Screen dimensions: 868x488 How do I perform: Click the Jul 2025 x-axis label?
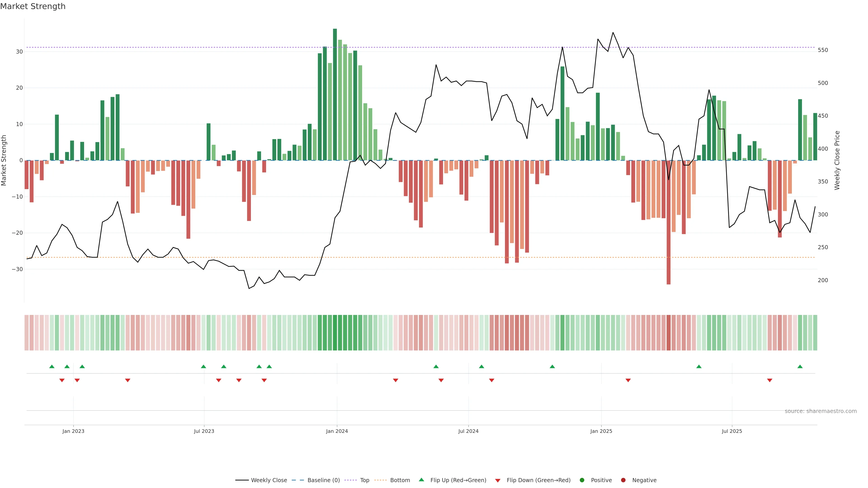[x=731, y=431]
